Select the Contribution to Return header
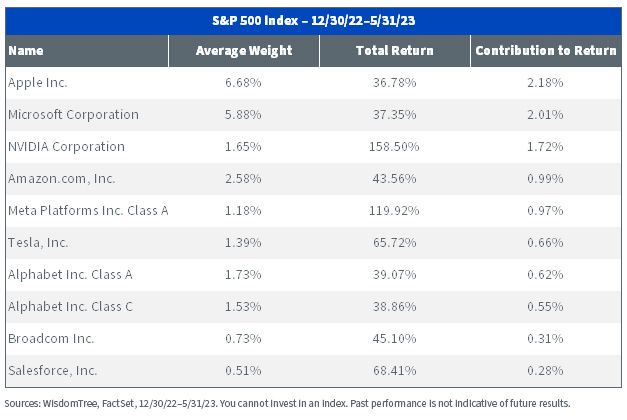Viewport: 627px width, 420px height. click(546, 51)
